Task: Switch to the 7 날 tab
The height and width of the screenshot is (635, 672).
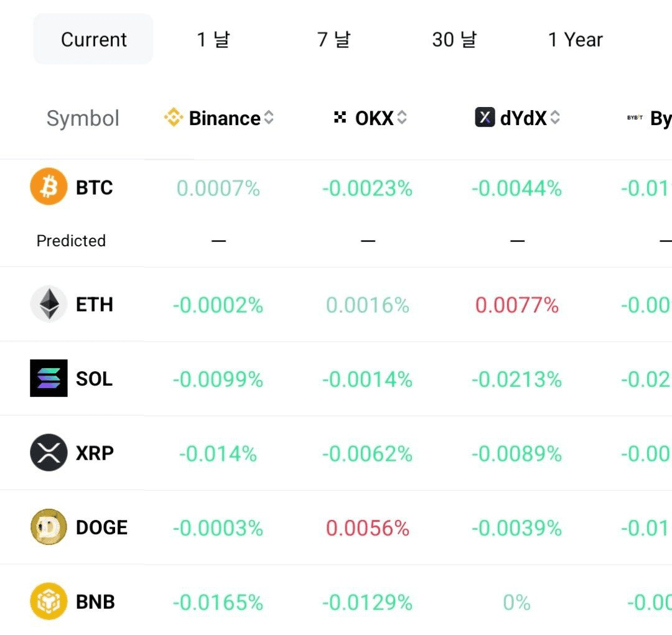Action: pos(334,39)
